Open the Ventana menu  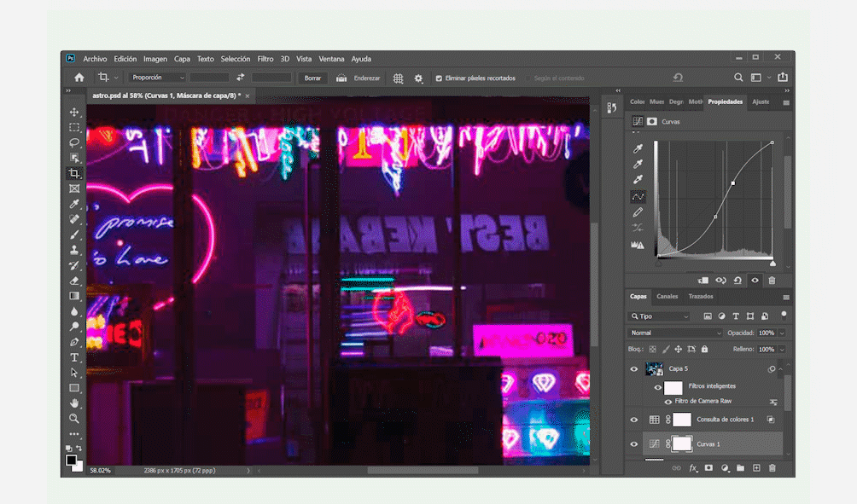331,59
